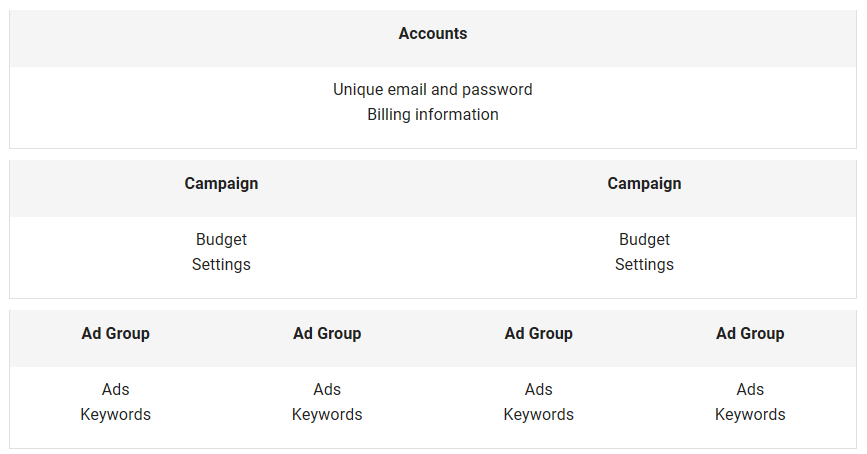Image resolution: width=867 pixels, height=454 pixels.
Task: Click Ads under the first Ad Group
Action: coord(116,389)
